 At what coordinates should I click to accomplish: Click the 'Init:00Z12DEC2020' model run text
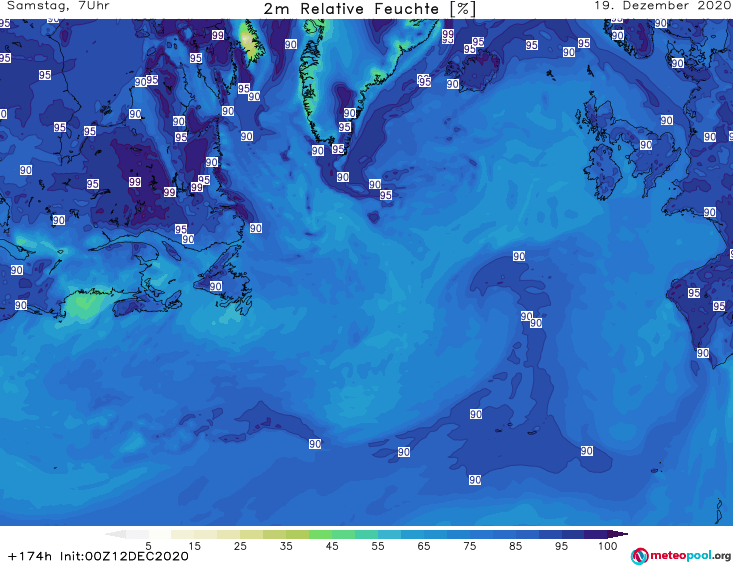[x=124, y=556]
